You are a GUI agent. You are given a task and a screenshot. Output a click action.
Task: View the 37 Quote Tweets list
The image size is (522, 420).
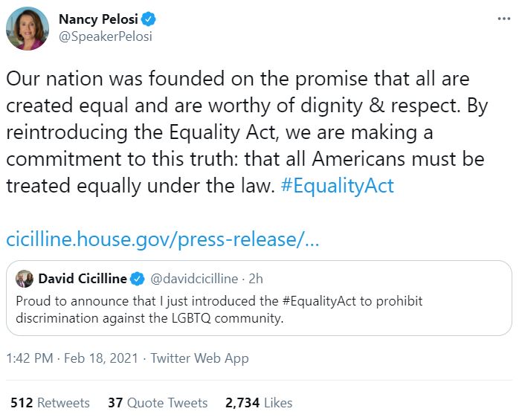(158, 403)
